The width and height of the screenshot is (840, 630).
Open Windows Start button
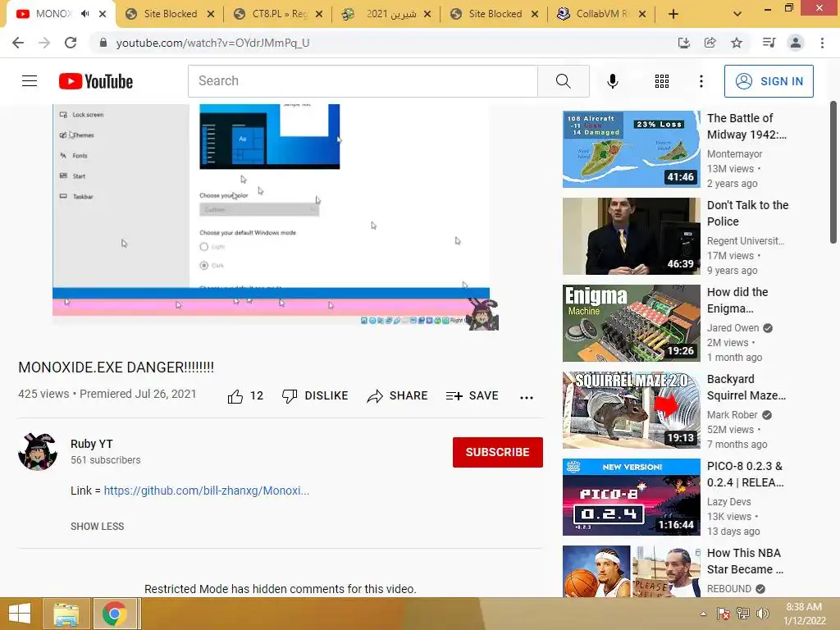[x=20, y=614]
